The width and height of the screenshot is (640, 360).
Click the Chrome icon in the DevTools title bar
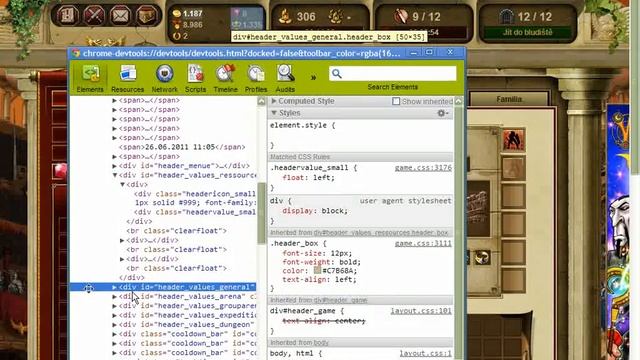pyautogui.click(x=76, y=53)
